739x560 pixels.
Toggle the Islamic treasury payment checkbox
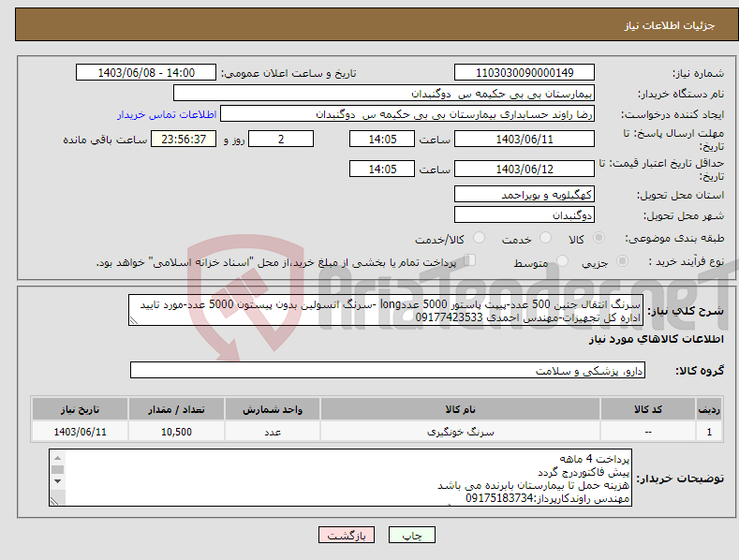pos(469,260)
